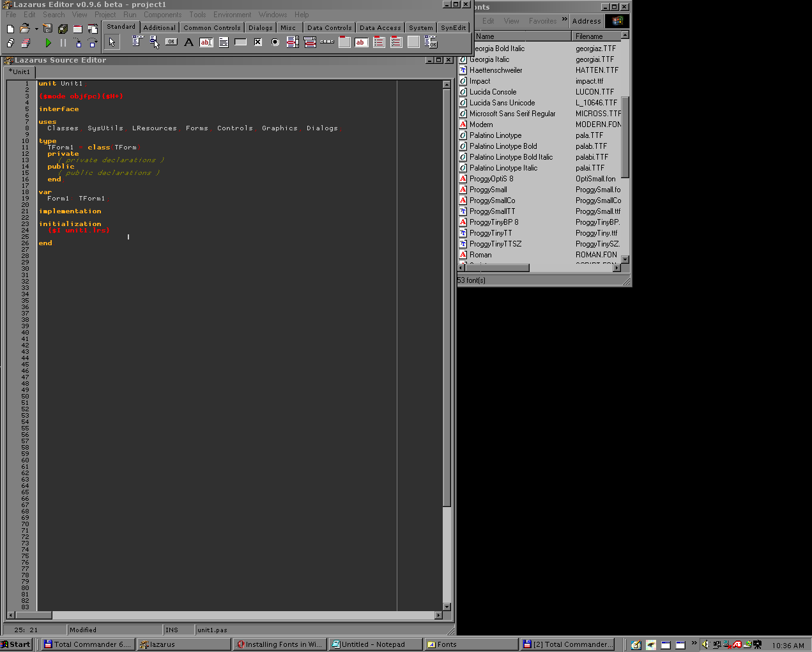Image resolution: width=812 pixels, height=652 pixels.
Task: Expand hidden tray icons chevron on taskbar
Action: coord(694,643)
